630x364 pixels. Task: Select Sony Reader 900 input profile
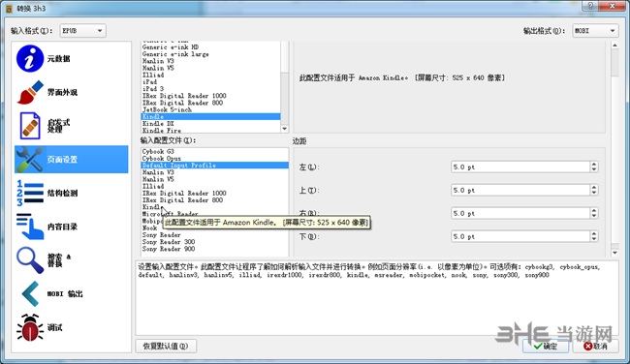coord(214,249)
